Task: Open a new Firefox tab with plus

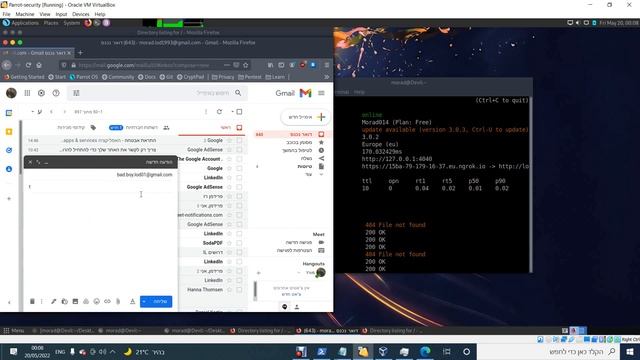Action: click(80, 53)
